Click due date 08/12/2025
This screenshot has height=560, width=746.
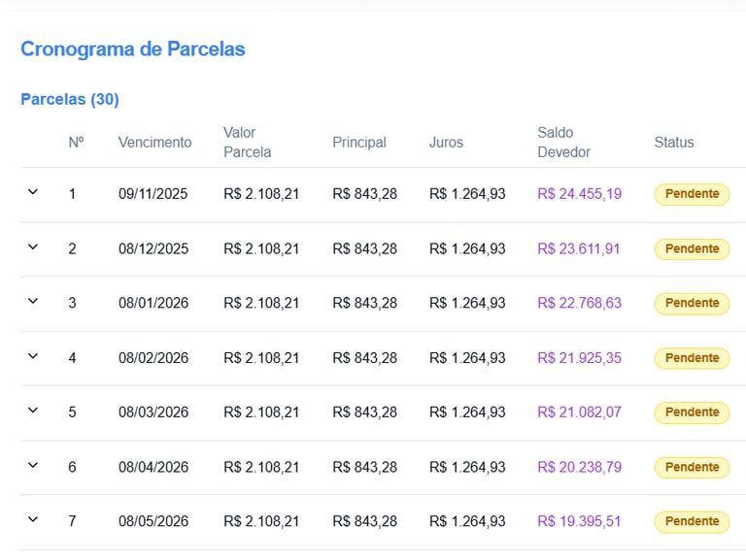pyautogui.click(x=153, y=248)
